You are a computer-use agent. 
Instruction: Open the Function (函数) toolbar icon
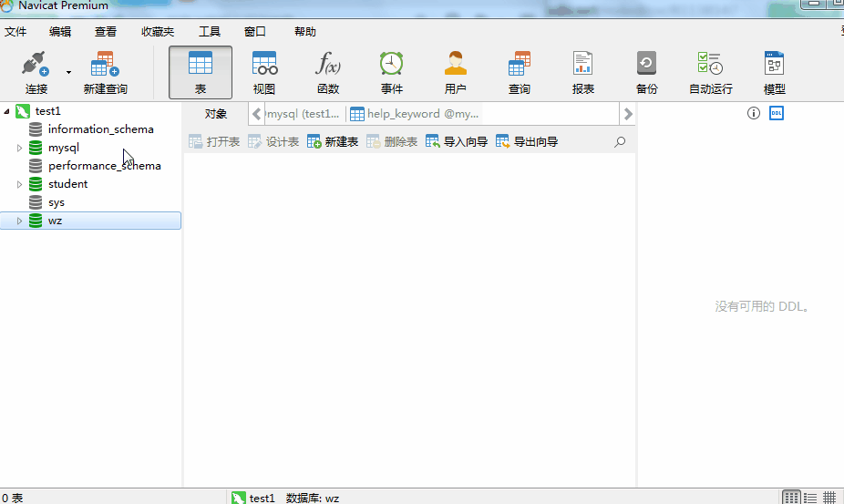(328, 64)
